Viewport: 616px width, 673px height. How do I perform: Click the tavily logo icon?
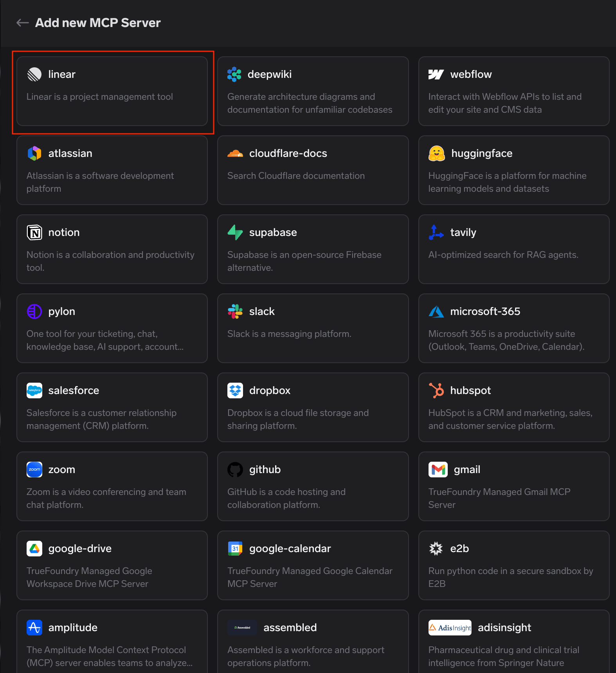[436, 232]
